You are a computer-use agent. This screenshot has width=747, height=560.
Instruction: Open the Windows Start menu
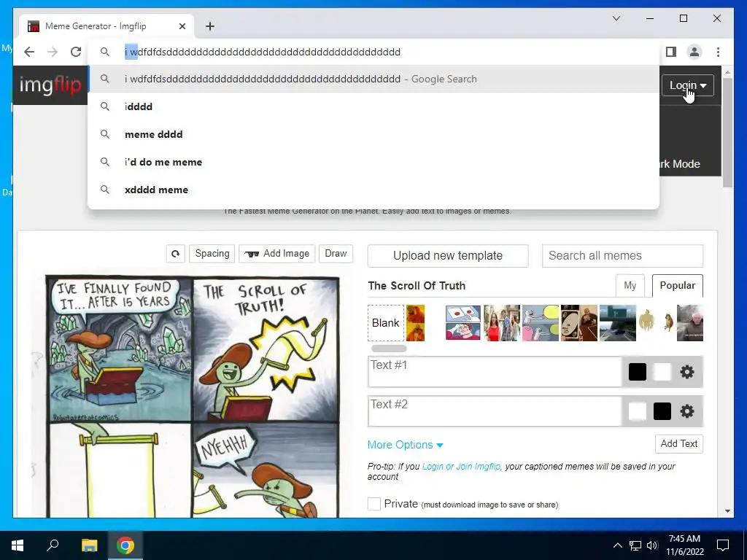[x=18, y=545]
